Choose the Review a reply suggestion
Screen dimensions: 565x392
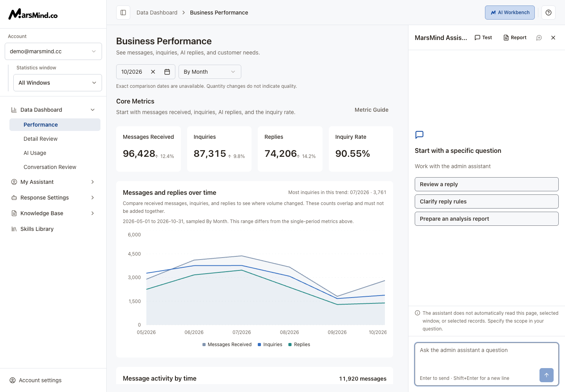487,184
